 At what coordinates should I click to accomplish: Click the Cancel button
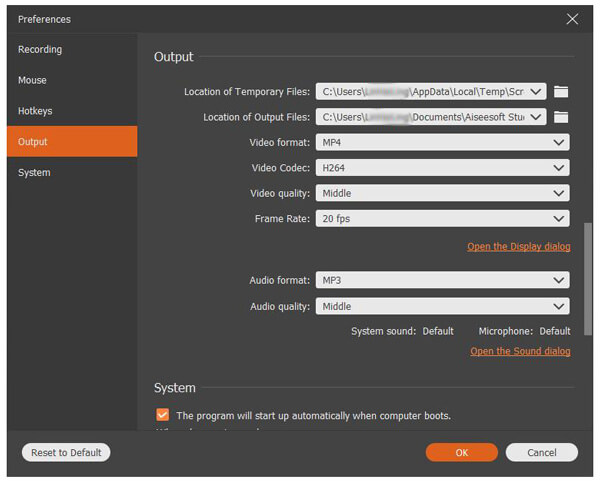click(541, 452)
